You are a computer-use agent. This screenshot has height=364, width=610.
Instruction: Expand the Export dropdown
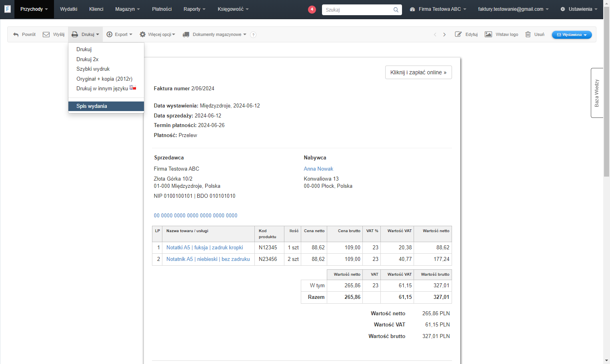pyautogui.click(x=123, y=35)
